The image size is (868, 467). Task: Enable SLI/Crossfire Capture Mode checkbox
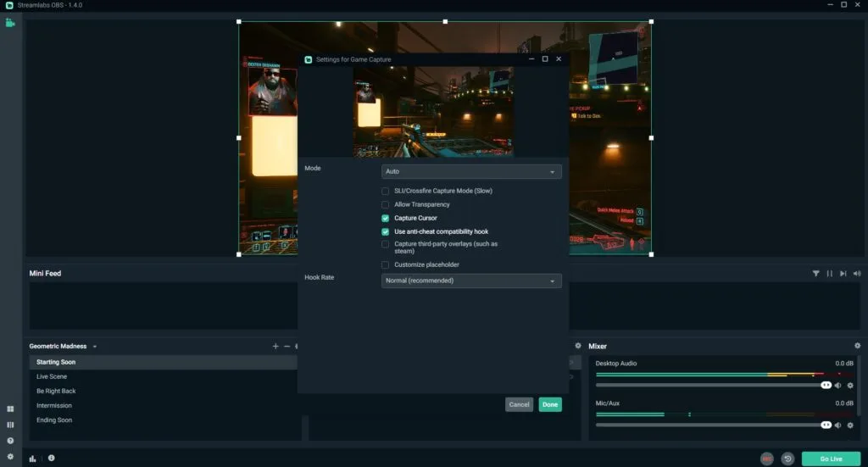tap(386, 191)
